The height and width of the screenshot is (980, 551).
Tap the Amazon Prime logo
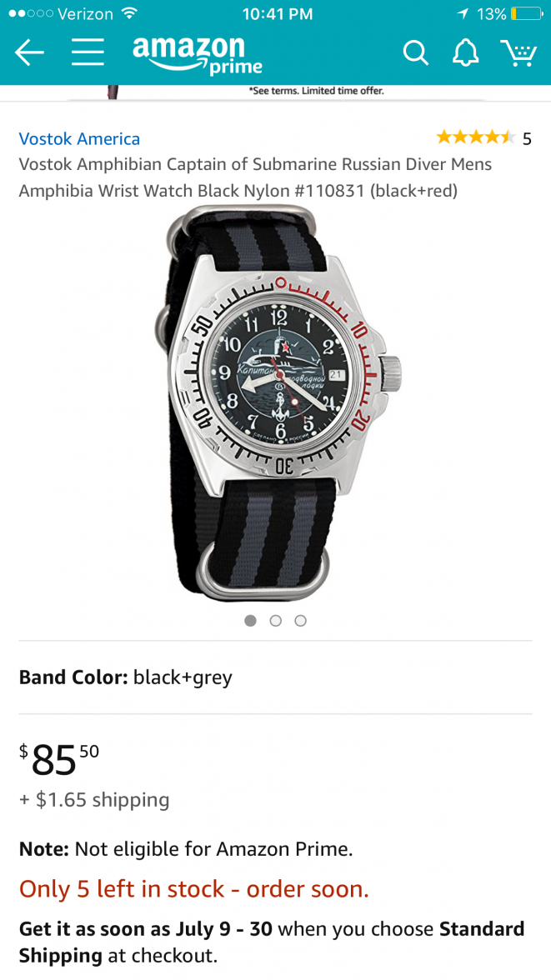(x=197, y=56)
